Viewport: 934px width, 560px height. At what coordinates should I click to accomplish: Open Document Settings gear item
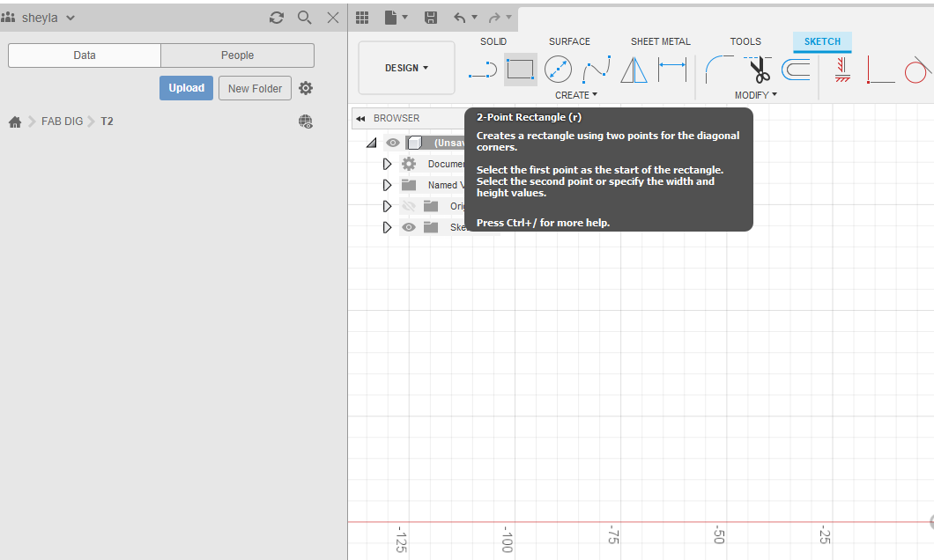point(409,164)
